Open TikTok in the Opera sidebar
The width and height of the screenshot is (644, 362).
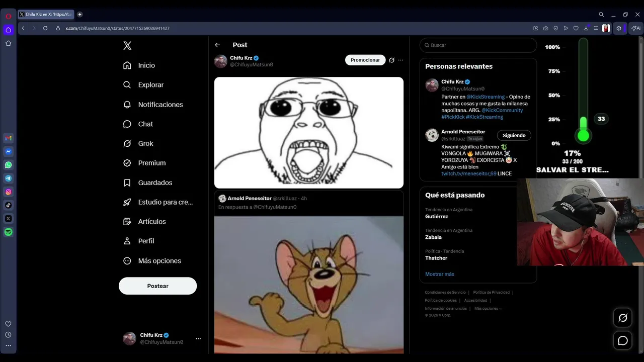8,205
